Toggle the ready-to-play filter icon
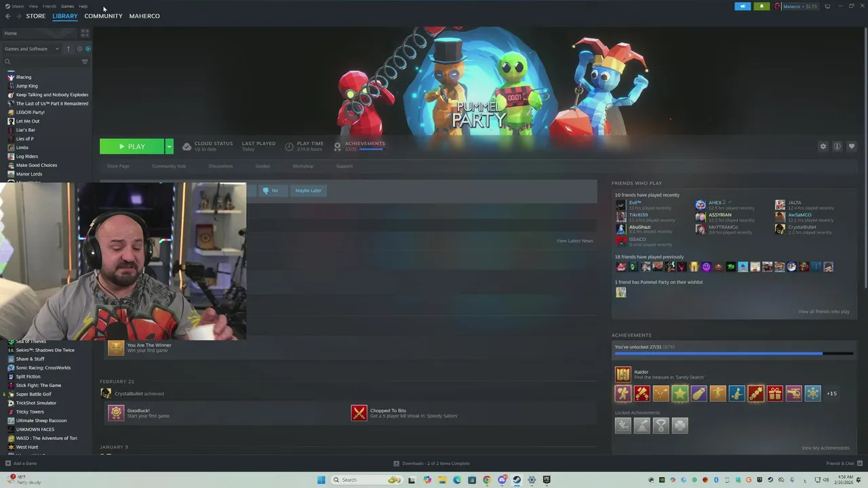Viewport: 868px width, 488px height. [x=87, y=49]
